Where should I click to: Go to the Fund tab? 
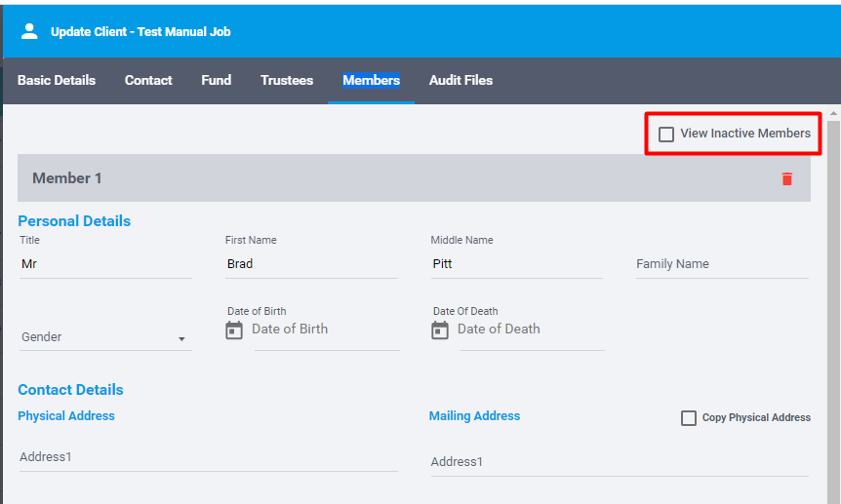point(217,80)
